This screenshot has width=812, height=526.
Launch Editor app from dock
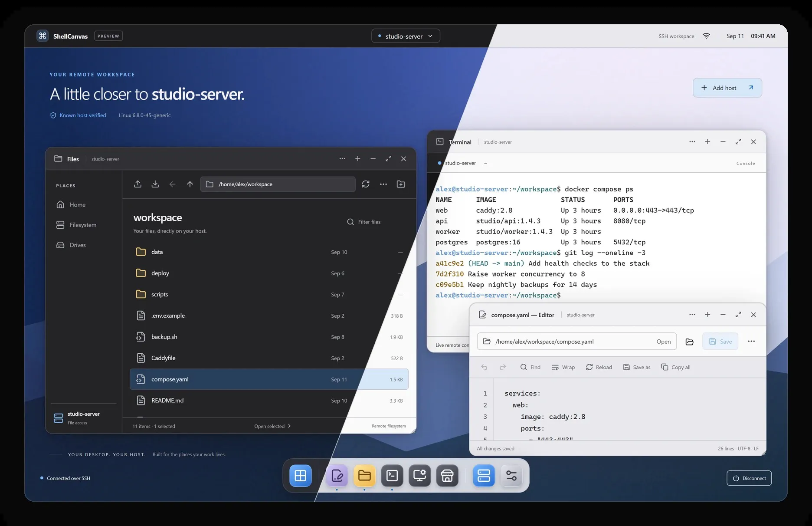point(337,476)
